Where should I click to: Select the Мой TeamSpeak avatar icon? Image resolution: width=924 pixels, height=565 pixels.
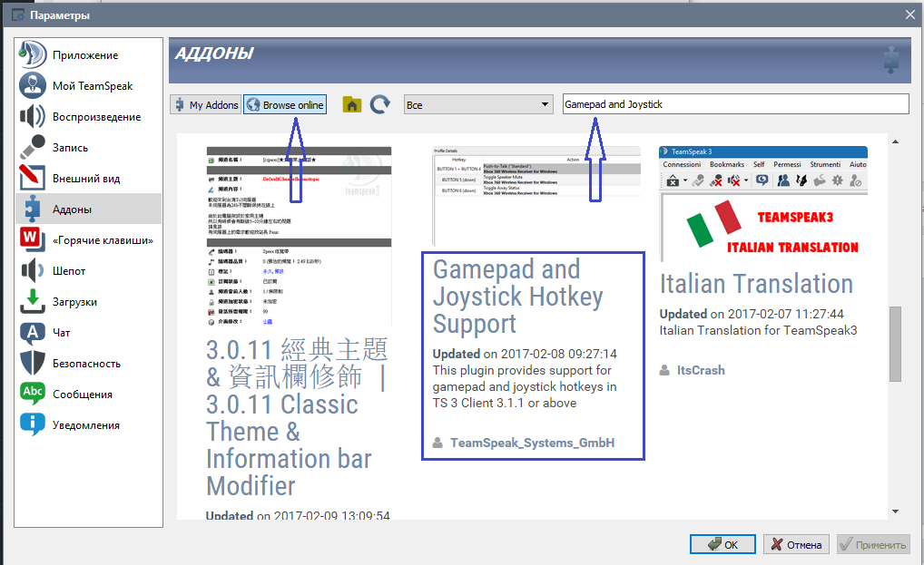click(33, 86)
